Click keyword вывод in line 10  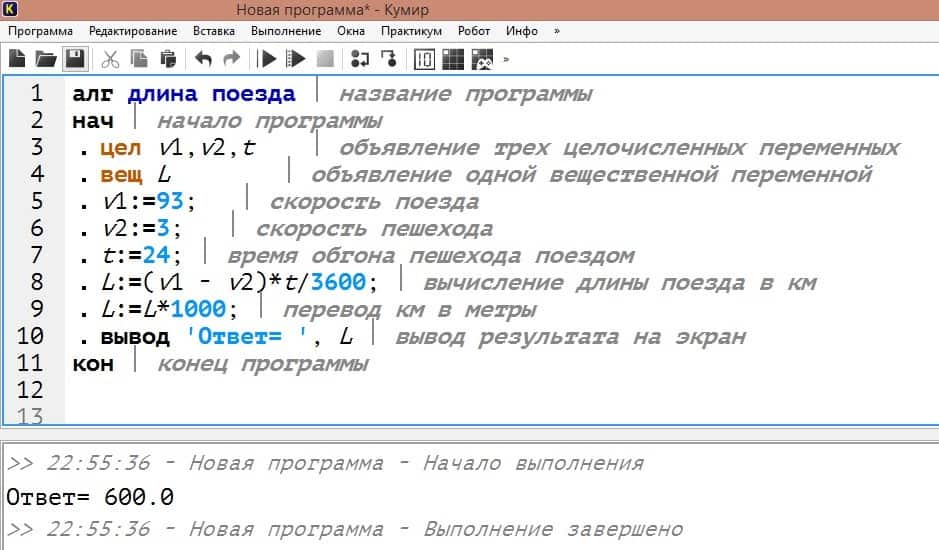135,336
